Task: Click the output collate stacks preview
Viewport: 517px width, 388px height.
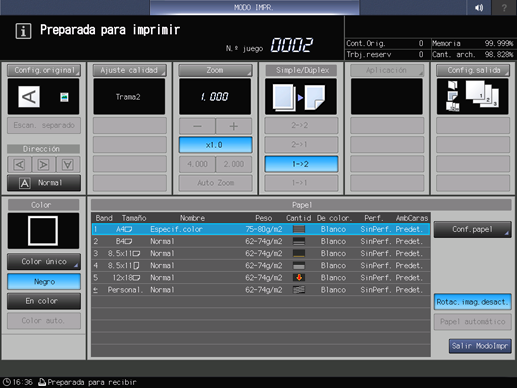Action: (482, 94)
